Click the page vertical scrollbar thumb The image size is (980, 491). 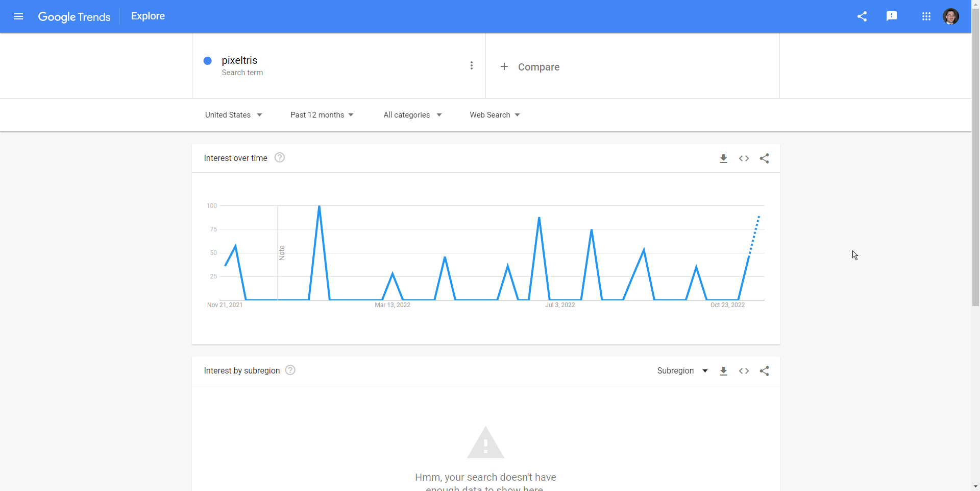[976, 157]
